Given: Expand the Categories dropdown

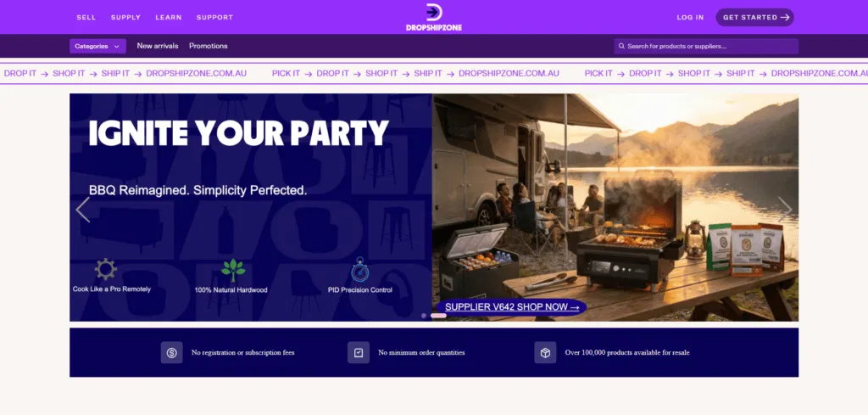Looking at the screenshot, I should pyautogui.click(x=97, y=46).
